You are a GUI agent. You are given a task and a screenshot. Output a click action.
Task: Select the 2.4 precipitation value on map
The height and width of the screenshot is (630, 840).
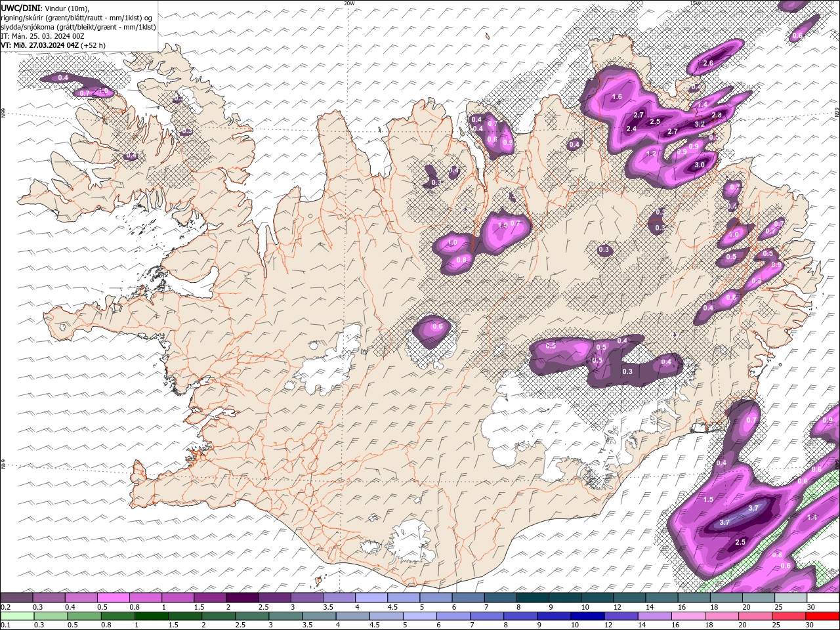tap(631, 129)
